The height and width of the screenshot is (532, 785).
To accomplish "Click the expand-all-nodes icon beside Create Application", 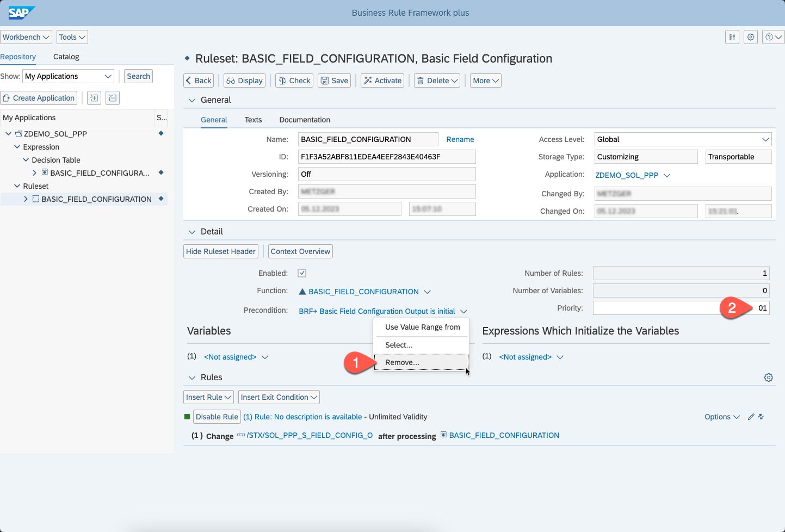I will (x=94, y=98).
